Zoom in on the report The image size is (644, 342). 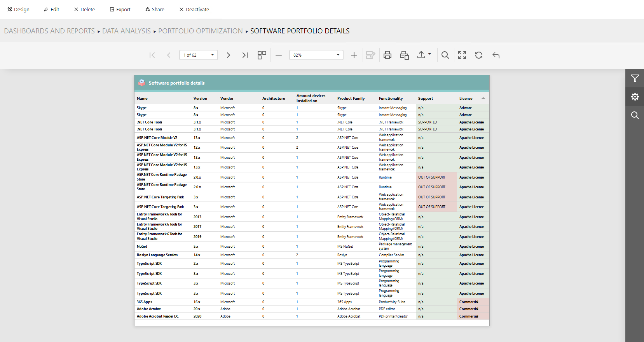pyautogui.click(x=354, y=55)
